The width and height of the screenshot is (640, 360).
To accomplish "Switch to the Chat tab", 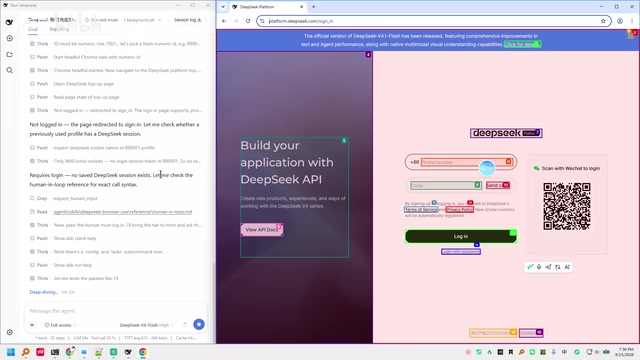I will [x=33, y=29].
